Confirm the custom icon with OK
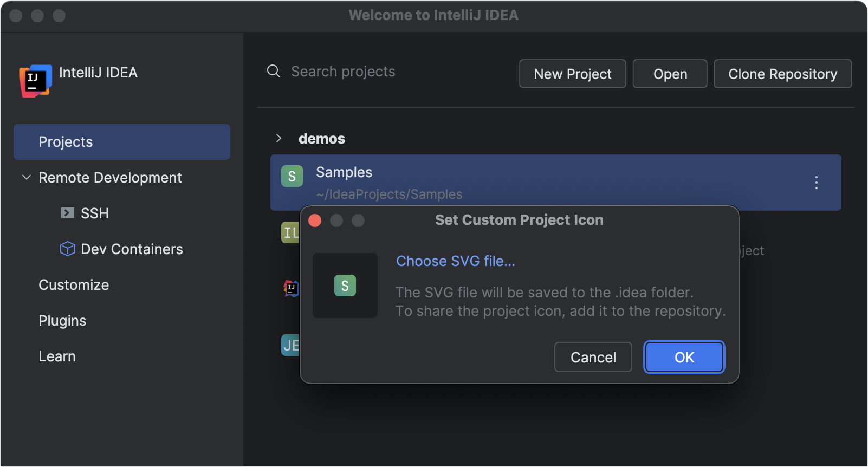This screenshot has height=467, width=868. (x=683, y=357)
